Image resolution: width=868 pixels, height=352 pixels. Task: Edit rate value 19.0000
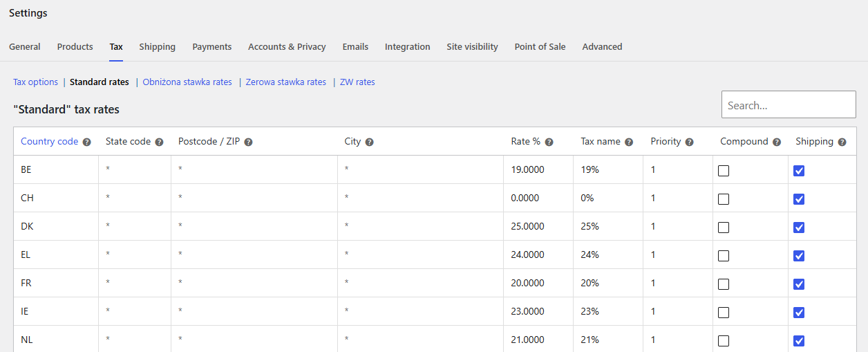[538, 169]
